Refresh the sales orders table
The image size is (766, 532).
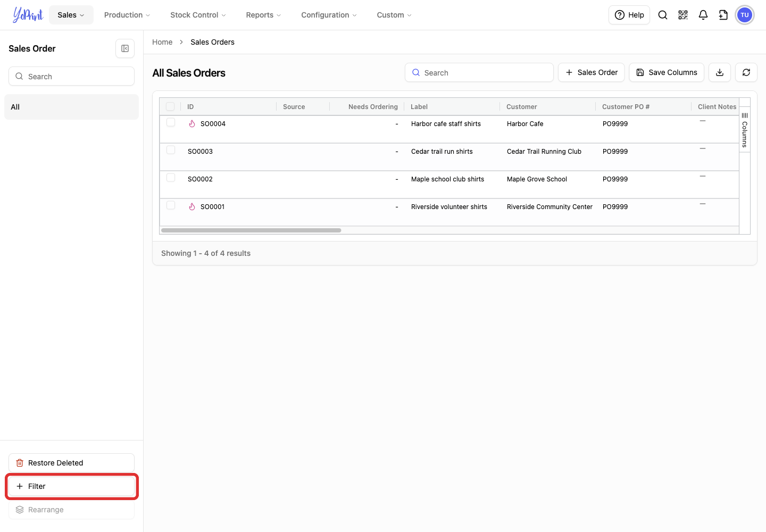(746, 72)
